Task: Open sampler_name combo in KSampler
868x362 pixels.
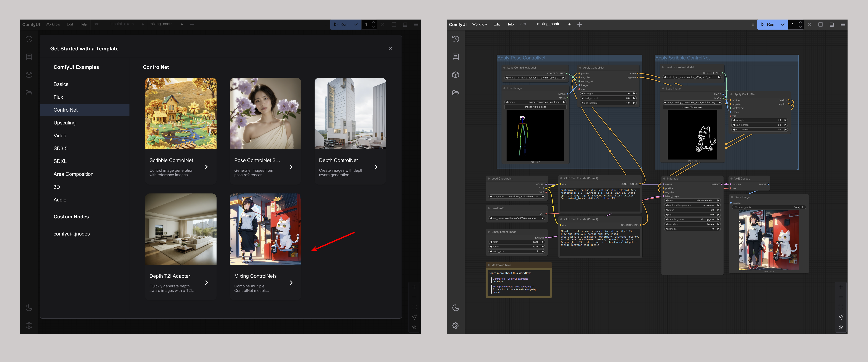Action: 692,220
